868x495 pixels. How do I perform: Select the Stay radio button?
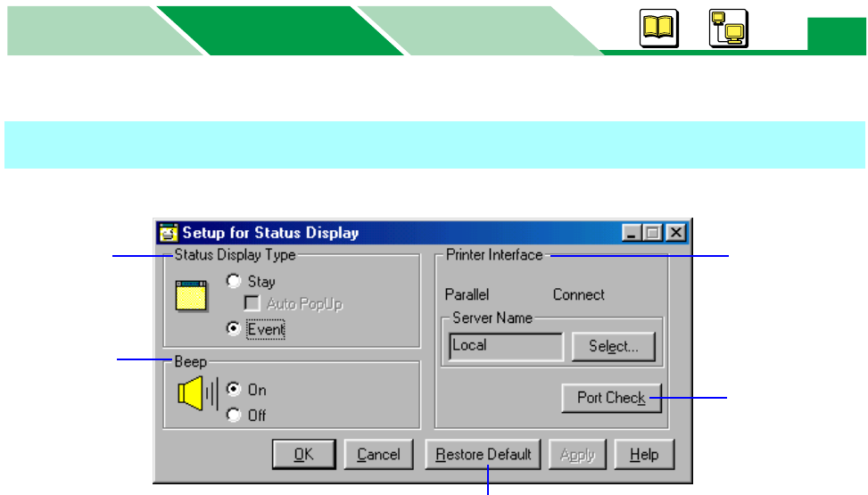234,281
